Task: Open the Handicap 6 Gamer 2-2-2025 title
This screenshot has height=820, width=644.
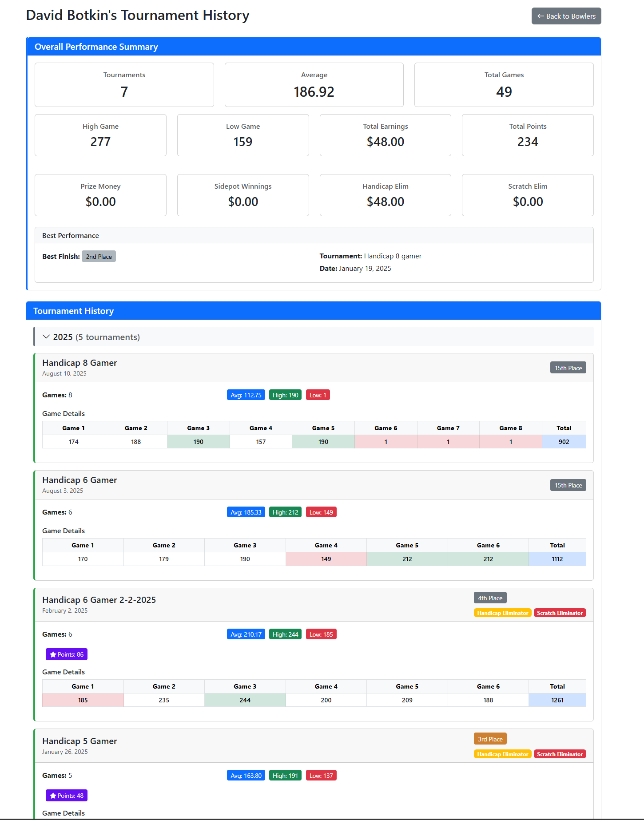Action: pyautogui.click(x=99, y=600)
